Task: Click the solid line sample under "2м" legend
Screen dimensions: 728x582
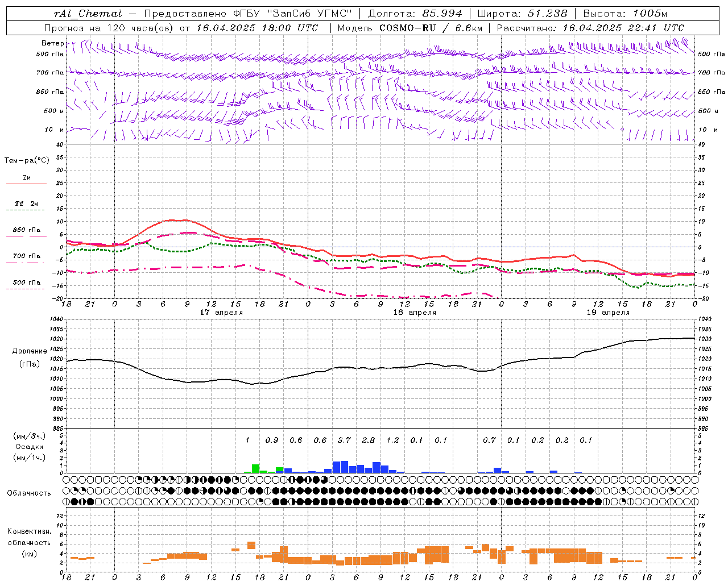Action: click(x=26, y=184)
